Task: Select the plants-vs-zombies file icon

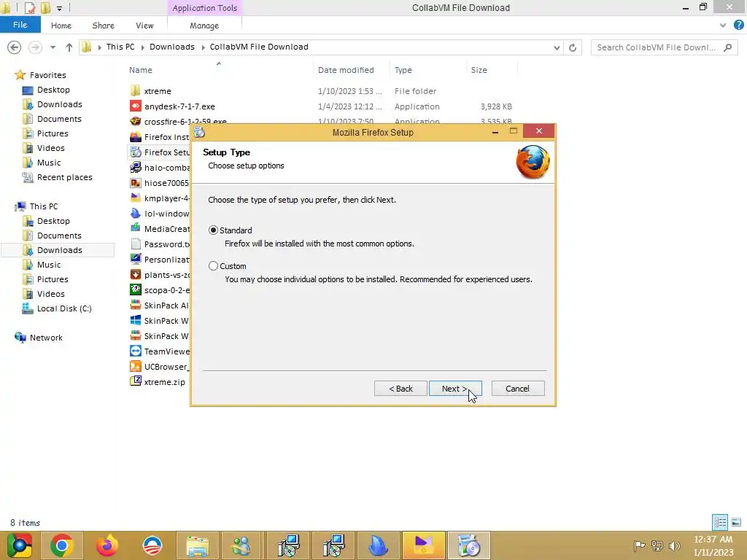Action: (x=135, y=275)
